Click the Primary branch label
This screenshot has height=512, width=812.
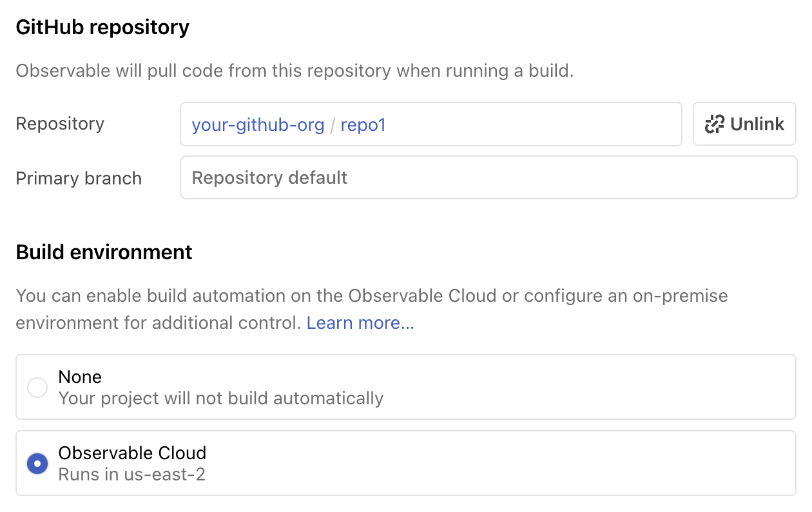pyautogui.click(x=79, y=179)
